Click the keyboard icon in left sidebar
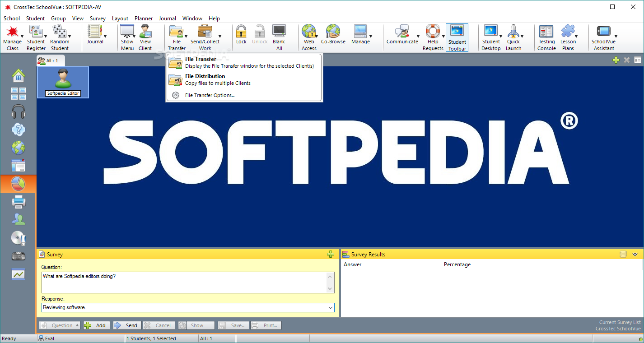Screen dimensions: 644x343 (19, 256)
